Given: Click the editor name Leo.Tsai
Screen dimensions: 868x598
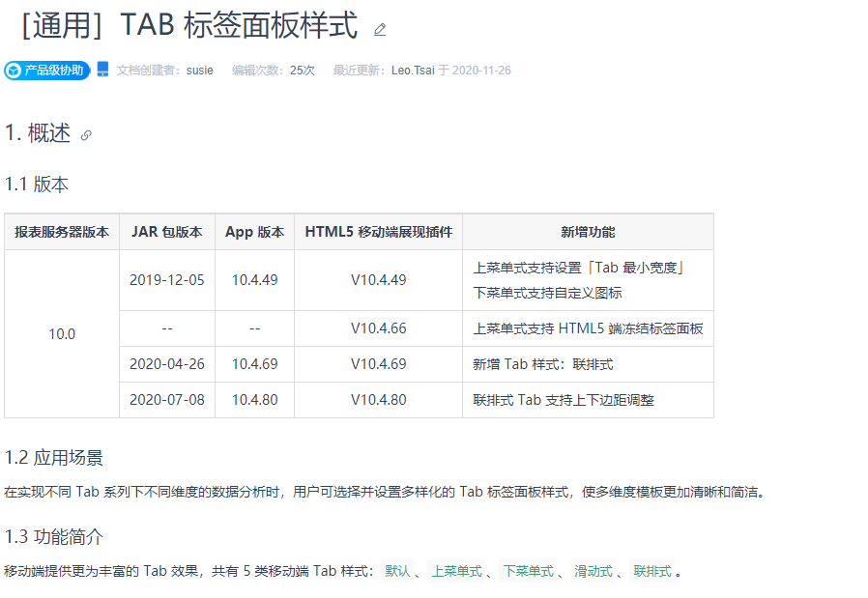Looking at the screenshot, I should (x=413, y=71).
